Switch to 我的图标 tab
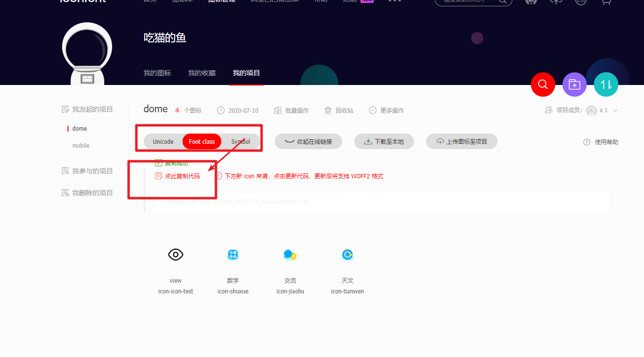The width and height of the screenshot is (644, 357). pos(157,73)
